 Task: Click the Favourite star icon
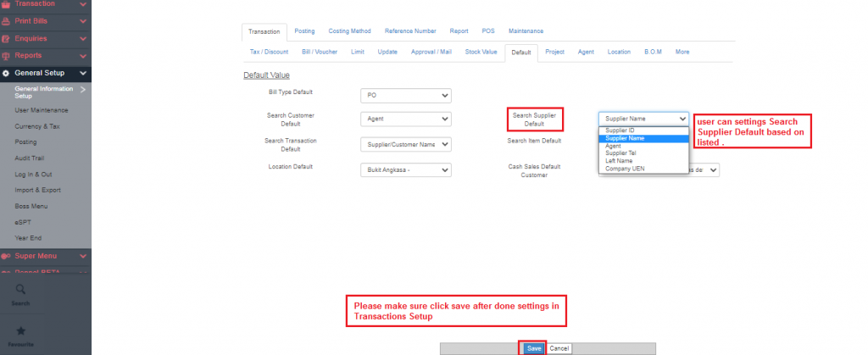[21, 330]
